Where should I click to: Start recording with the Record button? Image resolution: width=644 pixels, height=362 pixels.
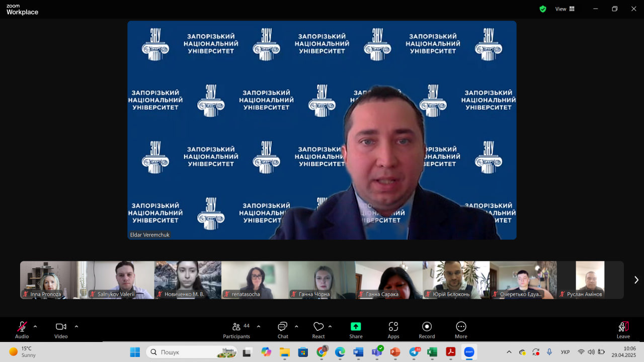pos(427,330)
